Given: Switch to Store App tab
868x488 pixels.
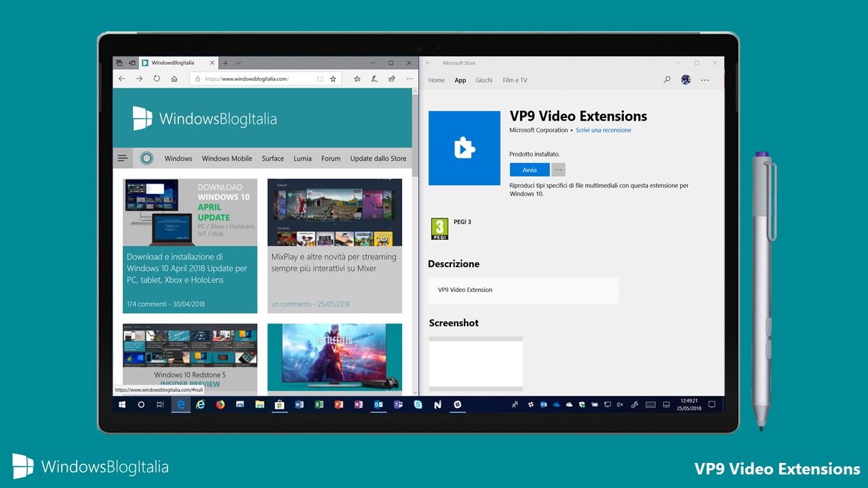Looking at the screenshot, I should [460, 80].
